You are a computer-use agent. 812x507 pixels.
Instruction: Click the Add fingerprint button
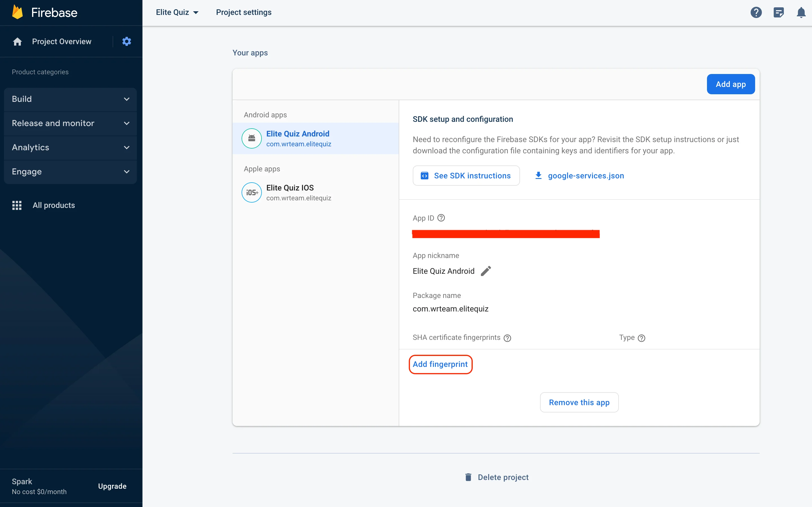point(440,364)
